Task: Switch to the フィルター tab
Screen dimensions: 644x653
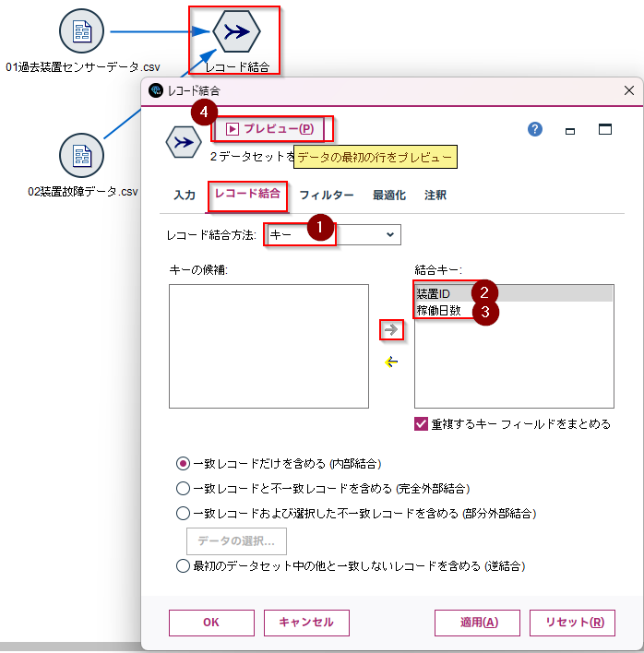Action: [x=327, y=195]
